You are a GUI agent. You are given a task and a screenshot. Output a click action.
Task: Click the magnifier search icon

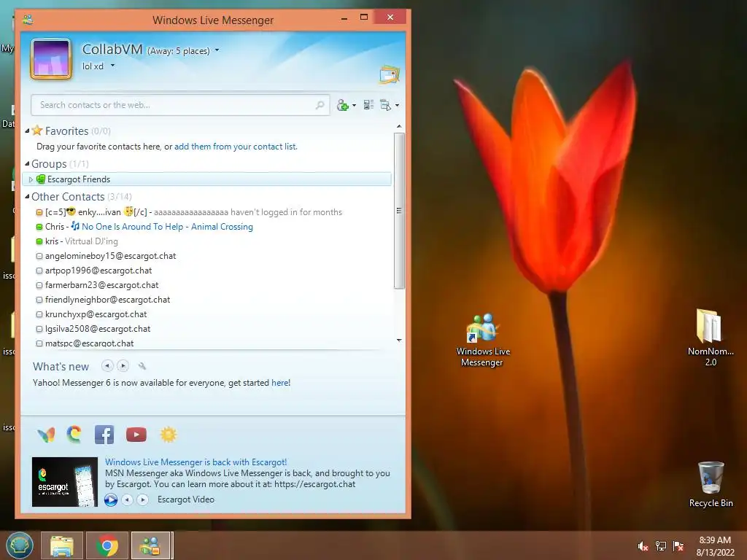(320, 105)
